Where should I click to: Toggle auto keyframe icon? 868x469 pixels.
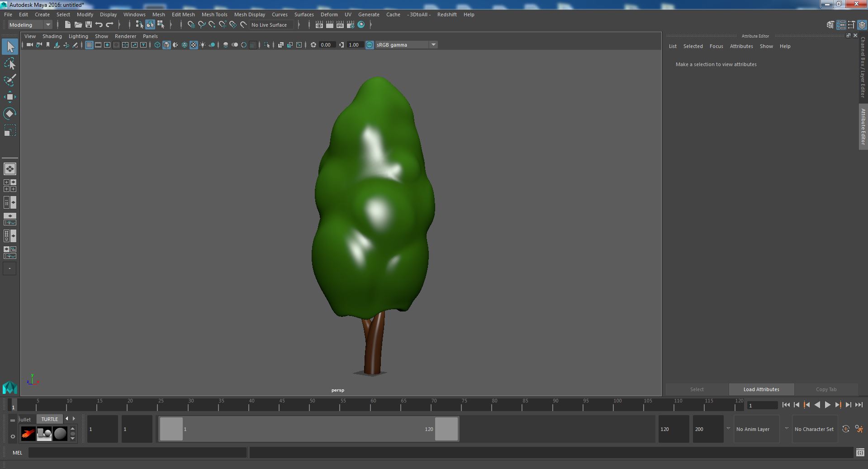[x=846, y=429]
